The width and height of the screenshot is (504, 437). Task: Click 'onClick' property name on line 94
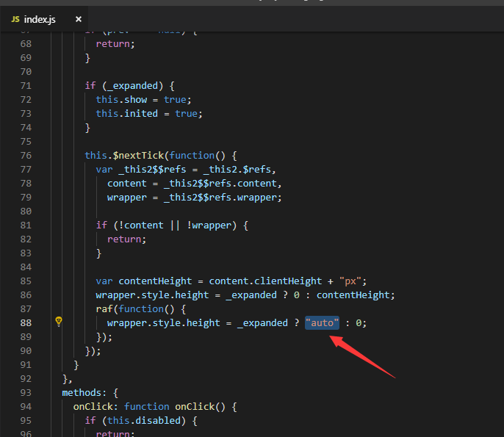93,406
